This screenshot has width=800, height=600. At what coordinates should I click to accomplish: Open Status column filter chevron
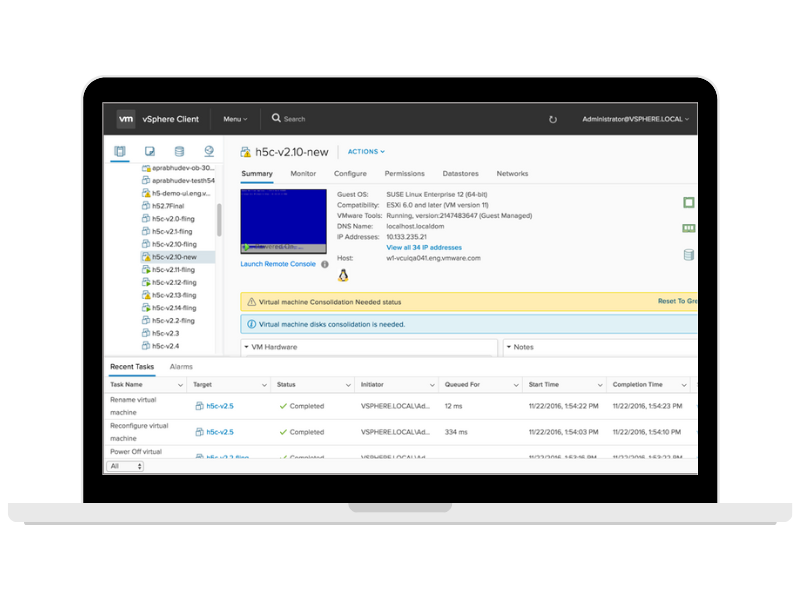coord(348,385)
